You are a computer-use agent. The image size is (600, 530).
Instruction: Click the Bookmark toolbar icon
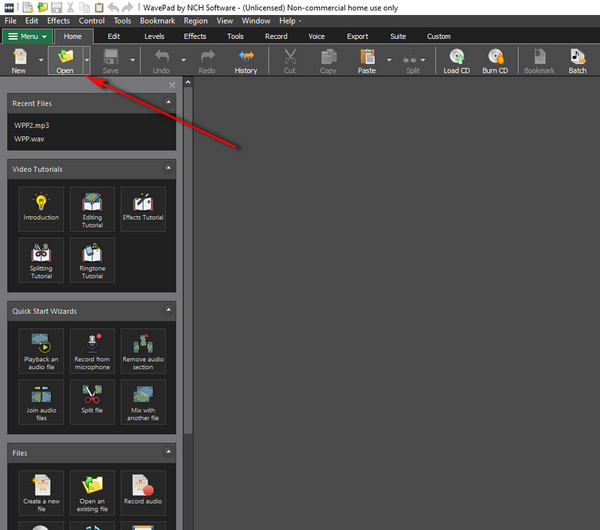(x=539, y=60)
